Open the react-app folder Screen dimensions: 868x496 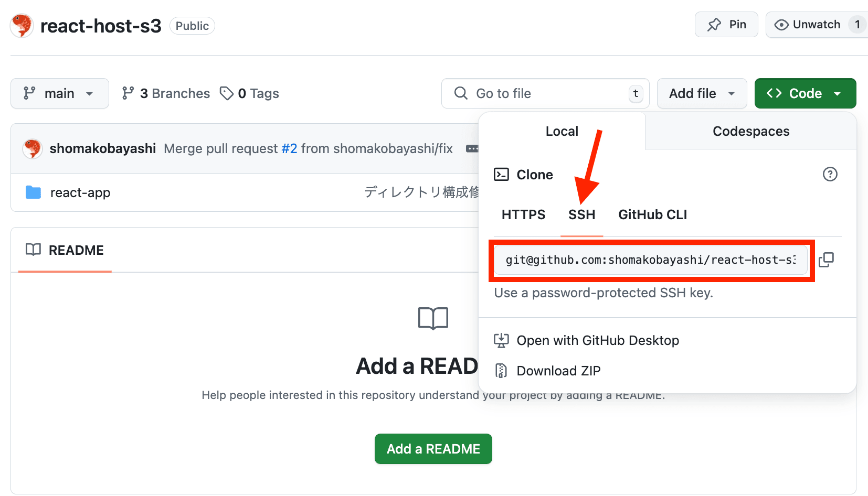coord(80,192)
